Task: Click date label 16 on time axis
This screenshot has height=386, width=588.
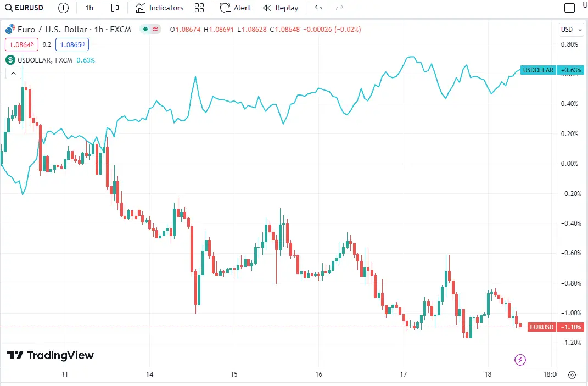Action: coord(318,374)
